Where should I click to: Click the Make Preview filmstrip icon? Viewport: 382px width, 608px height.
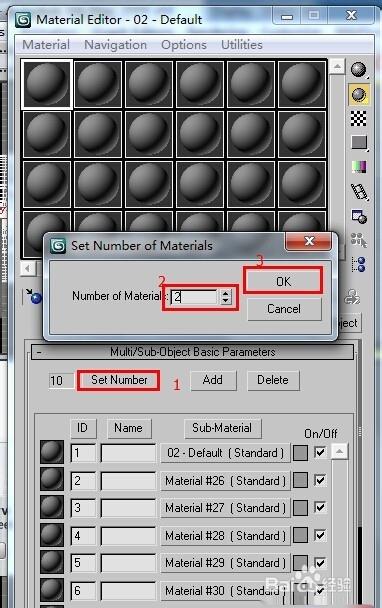click(x=359, y=192)
